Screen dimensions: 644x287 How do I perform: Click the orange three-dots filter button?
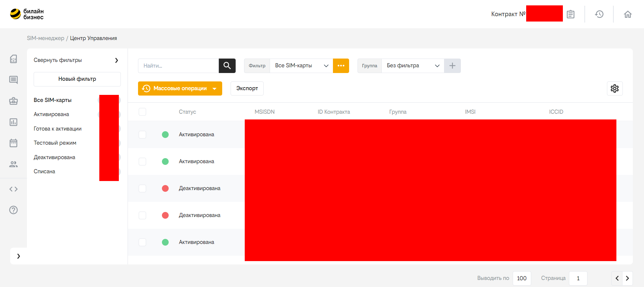[341, 66]
